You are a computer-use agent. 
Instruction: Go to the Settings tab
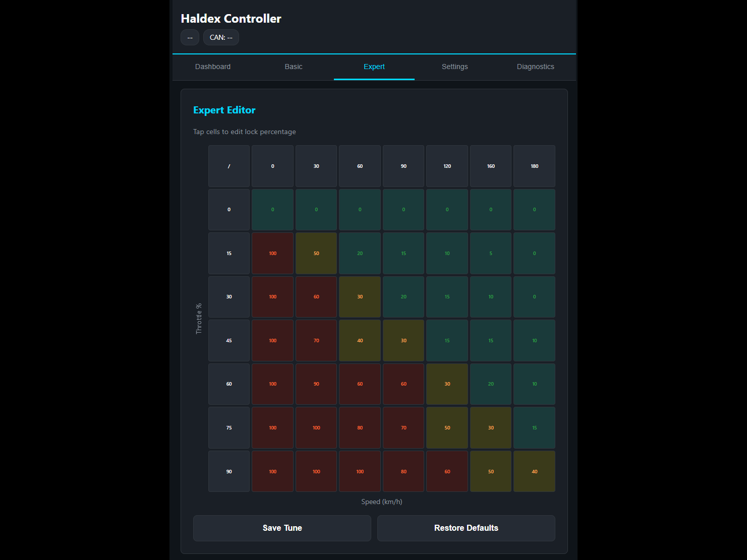click(455, 67)
